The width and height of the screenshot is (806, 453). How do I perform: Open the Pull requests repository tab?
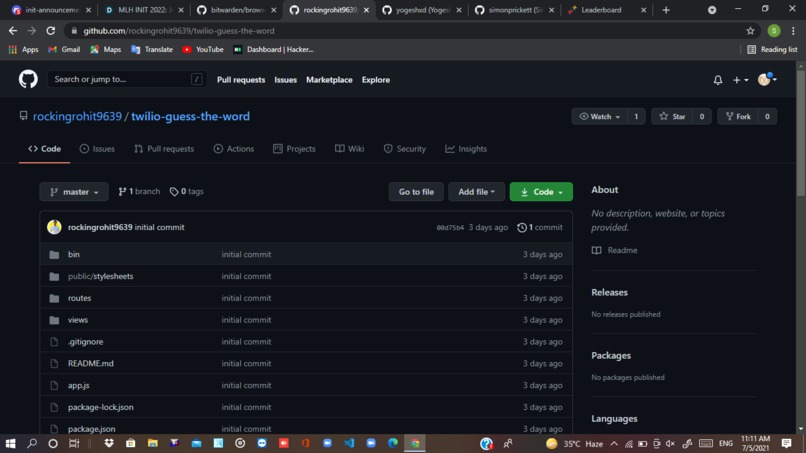tap(164, 149)
